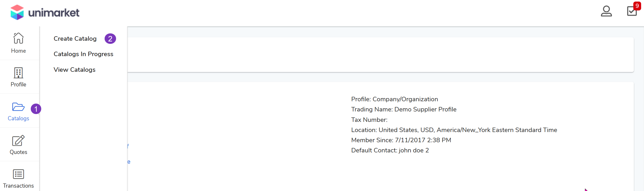This screenshot has height=191, width=644.
Task: Click the Transactions text label
Action: (x=18, y=186)
